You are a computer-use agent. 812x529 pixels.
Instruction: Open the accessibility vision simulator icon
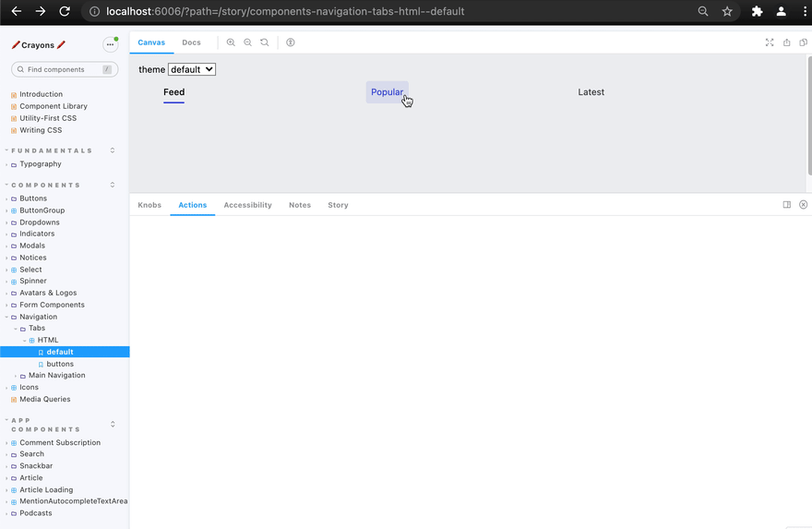(291, 42)
